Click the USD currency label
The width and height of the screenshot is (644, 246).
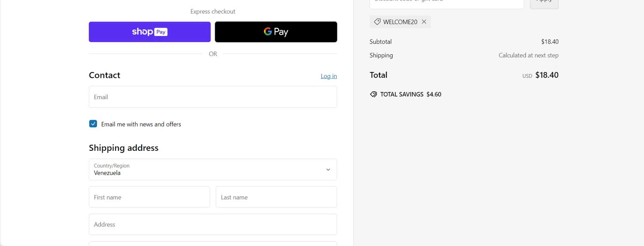point(527,76)
